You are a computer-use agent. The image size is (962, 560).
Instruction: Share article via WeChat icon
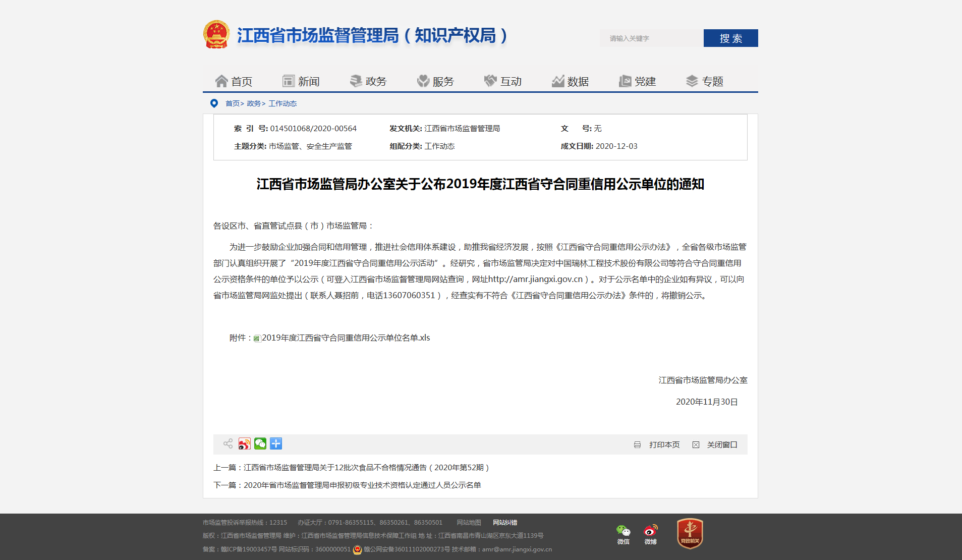pos(260,444)
